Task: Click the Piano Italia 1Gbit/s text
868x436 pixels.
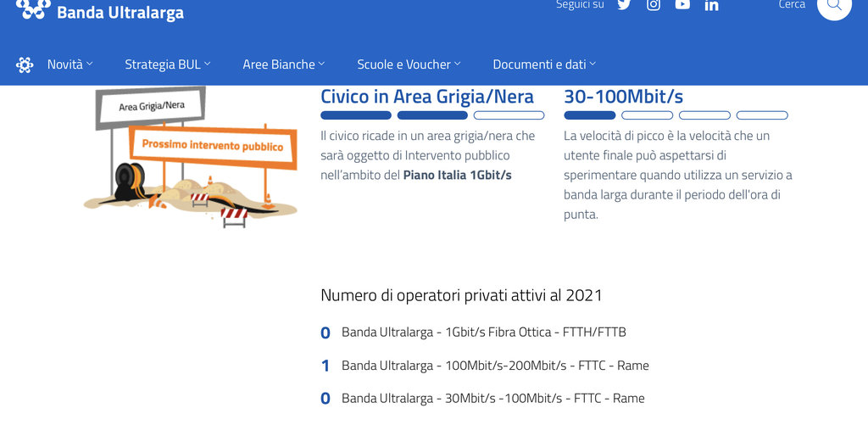Action: pos(457,175)
